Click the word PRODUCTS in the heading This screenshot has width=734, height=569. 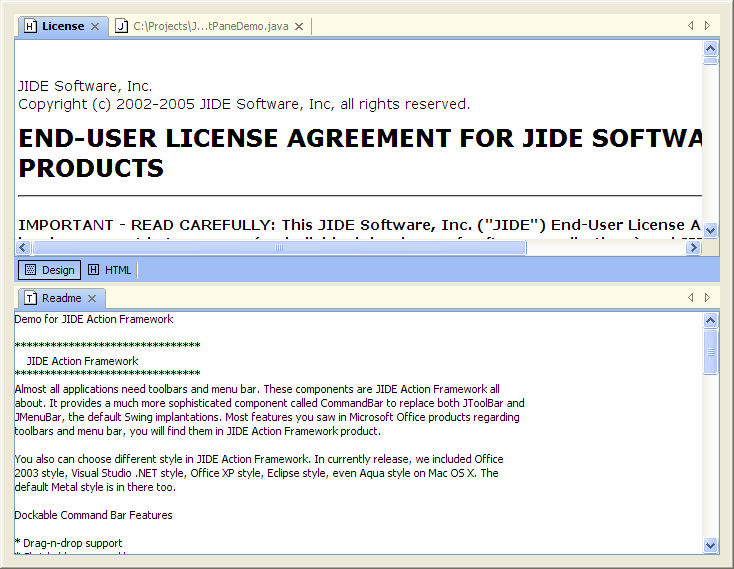91,168
